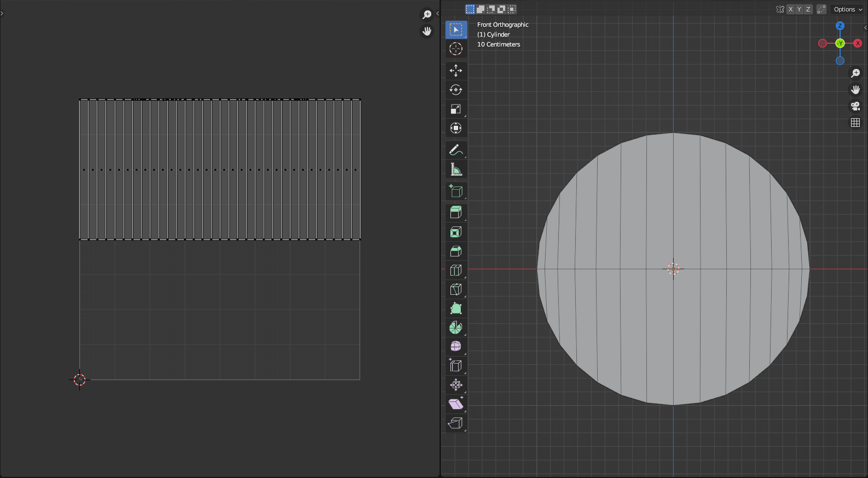Pick the Extrude Region tool
The height and width of the screenshot is (478, 868).
455,212
